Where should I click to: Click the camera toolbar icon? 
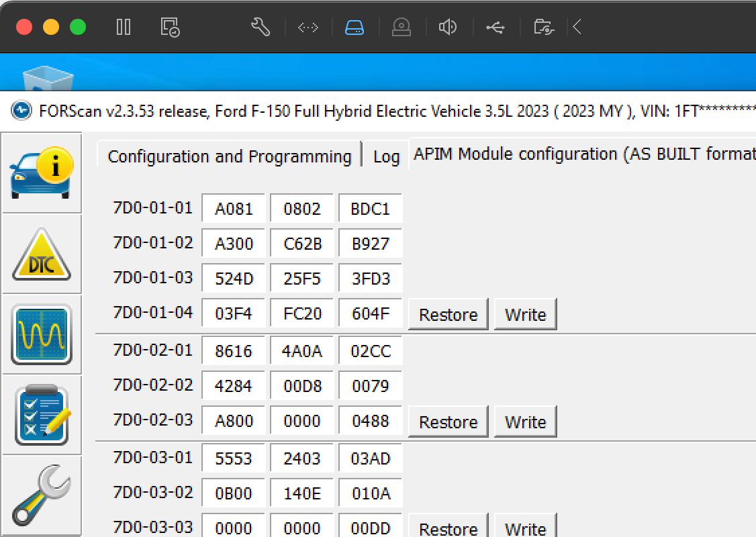pos(401,27)
